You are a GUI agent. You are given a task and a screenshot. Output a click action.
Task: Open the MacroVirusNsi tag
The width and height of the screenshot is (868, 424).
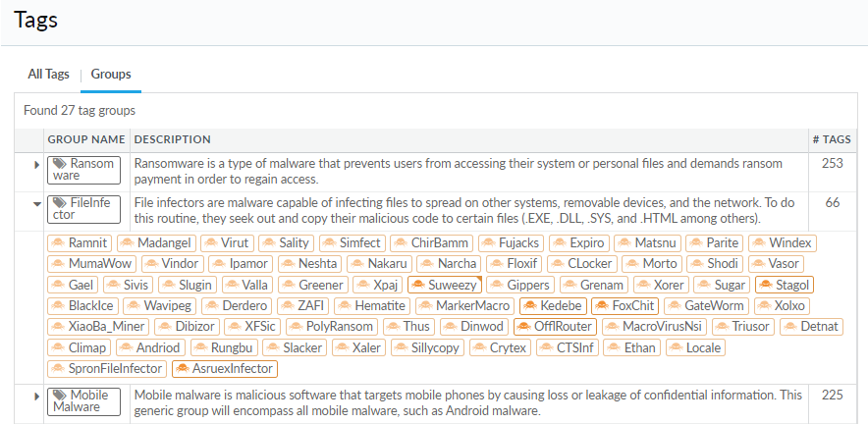654,327
